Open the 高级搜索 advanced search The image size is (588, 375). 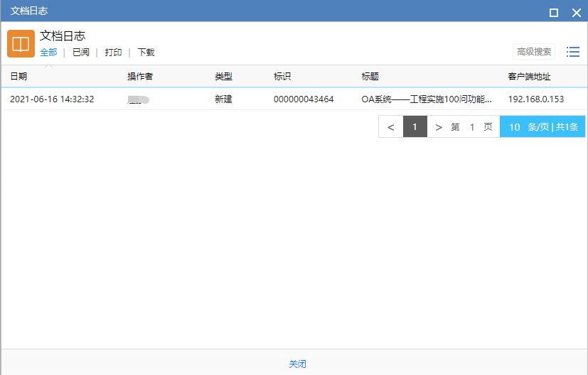coord(534,52)
